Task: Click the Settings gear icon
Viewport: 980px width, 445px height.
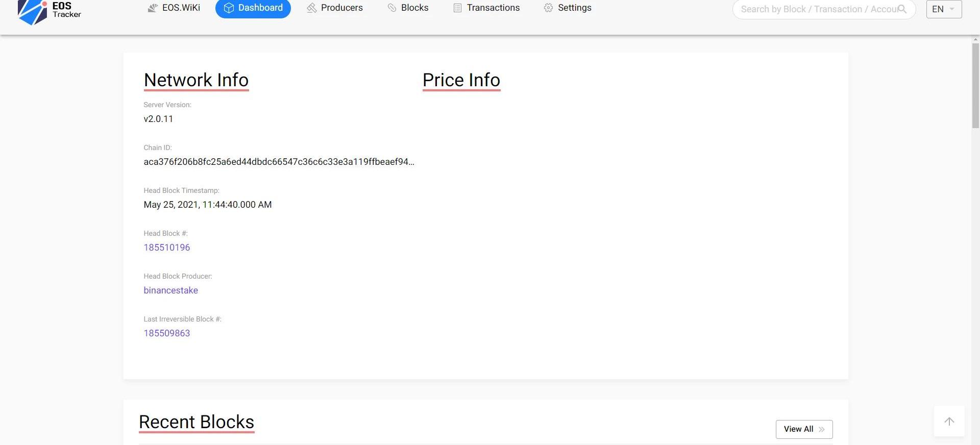Action: coord(548,8)
